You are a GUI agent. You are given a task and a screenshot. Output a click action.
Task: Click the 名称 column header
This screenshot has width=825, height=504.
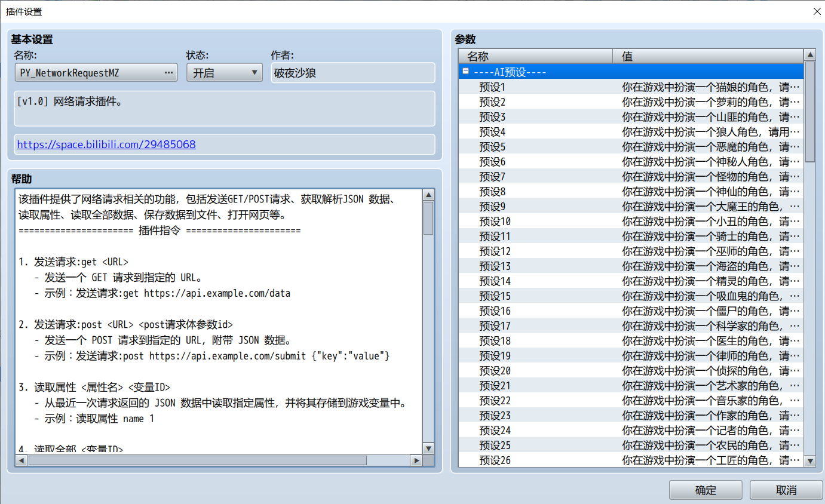(x=536, y=56)
